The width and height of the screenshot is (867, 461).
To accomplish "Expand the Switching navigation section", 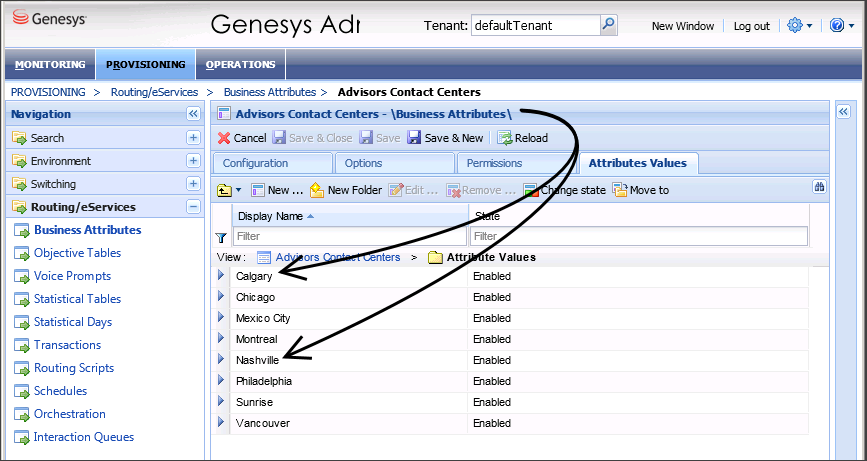I will [x=193, y=184].
